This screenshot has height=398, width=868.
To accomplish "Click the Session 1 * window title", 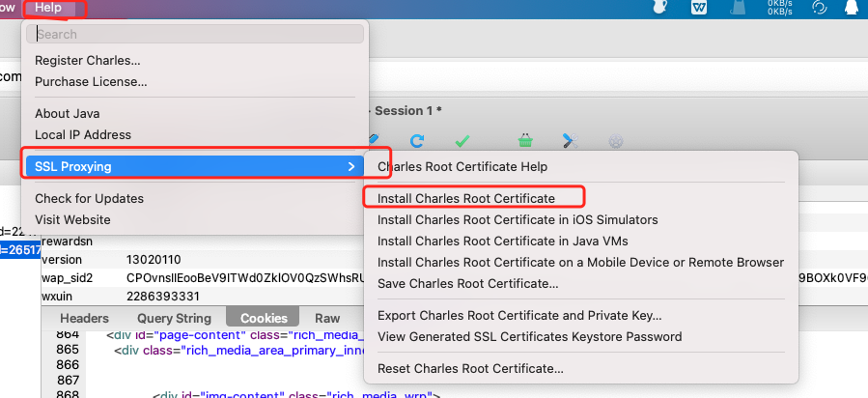I will click(x=408, y=111).
